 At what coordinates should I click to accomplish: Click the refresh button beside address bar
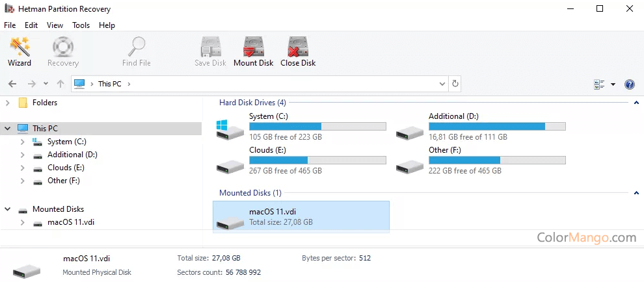click(455, 84)
